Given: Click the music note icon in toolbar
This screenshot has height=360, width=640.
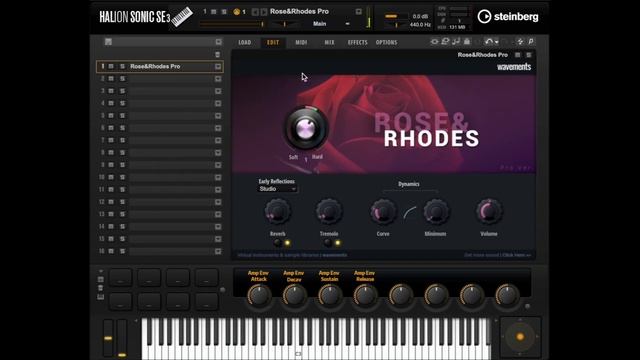Looking at the screenshot, I should pyautogui.click(x=456, y=42).
